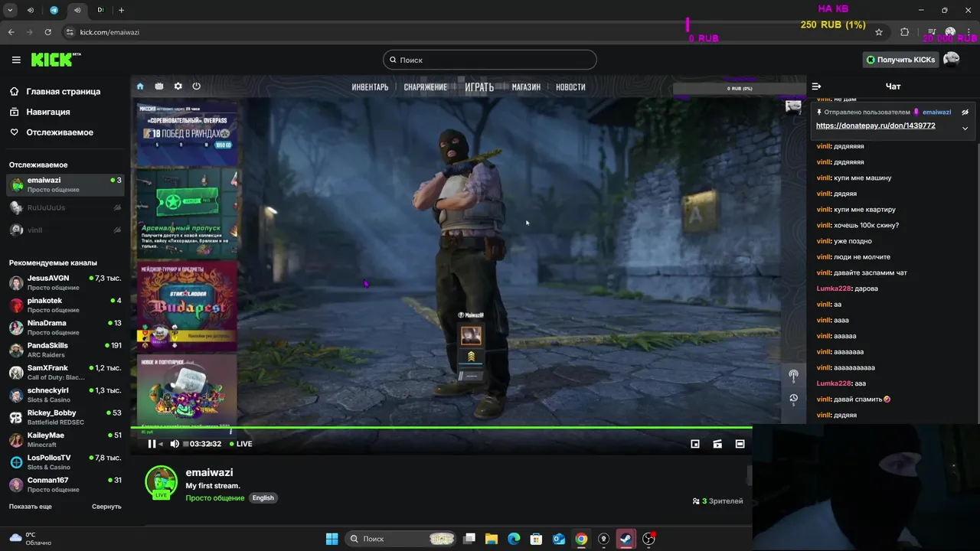The height and width of the screenshot is (551, 980).
Task: Open the Overpass mission banner
Action: tap(187, 134)
